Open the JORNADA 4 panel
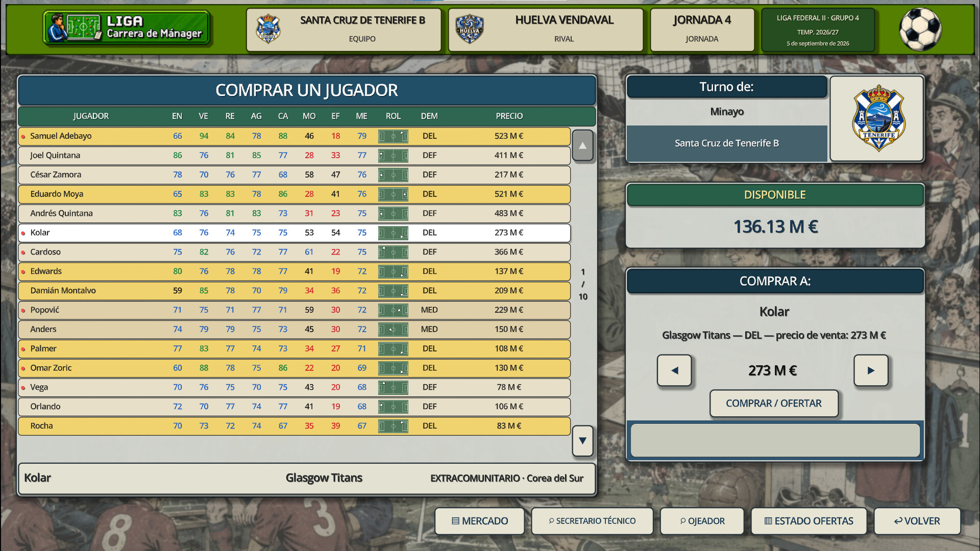980x551 pixels. pos(702,30)
